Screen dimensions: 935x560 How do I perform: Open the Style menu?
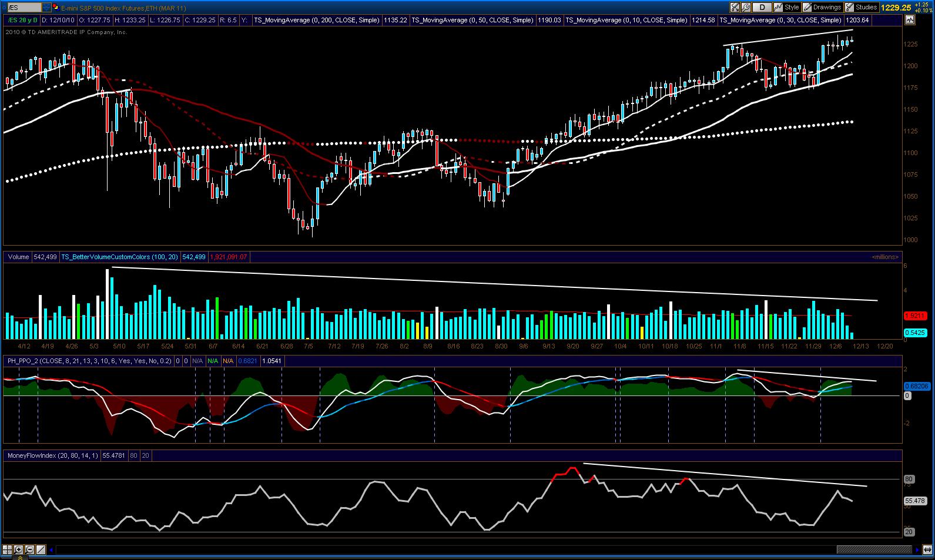click(787, 8)
